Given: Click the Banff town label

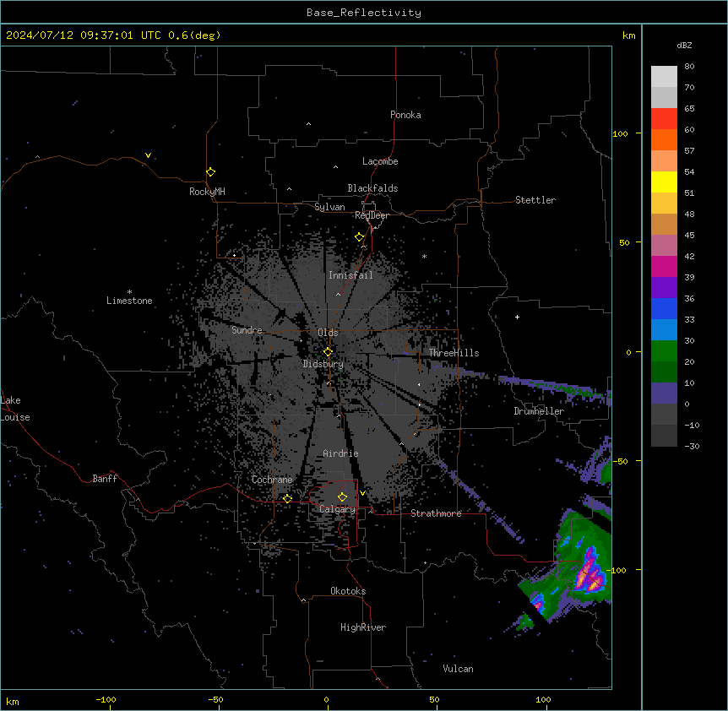Looking at the screenshot, I should 105,479.
